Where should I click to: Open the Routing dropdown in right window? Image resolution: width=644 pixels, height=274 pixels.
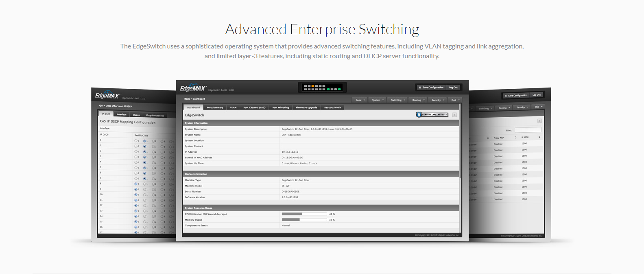click(504, 108)
